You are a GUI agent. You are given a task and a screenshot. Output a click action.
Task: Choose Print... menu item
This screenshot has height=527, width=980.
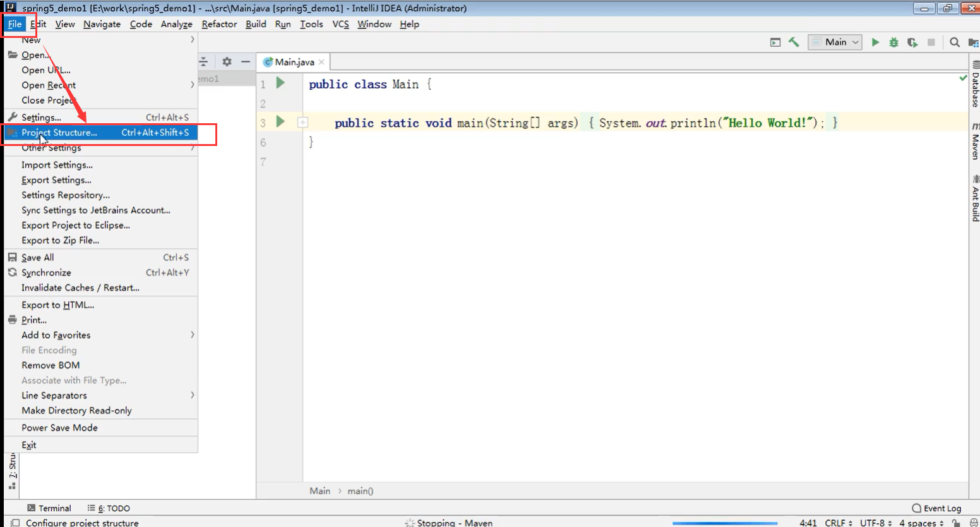pyautogui.click(x=101, y=320)
